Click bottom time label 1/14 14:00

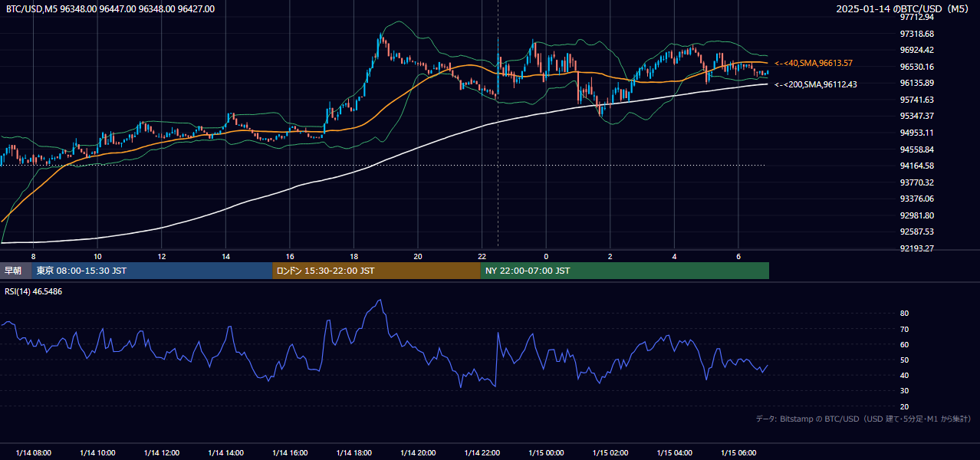(x=225, y=452)
